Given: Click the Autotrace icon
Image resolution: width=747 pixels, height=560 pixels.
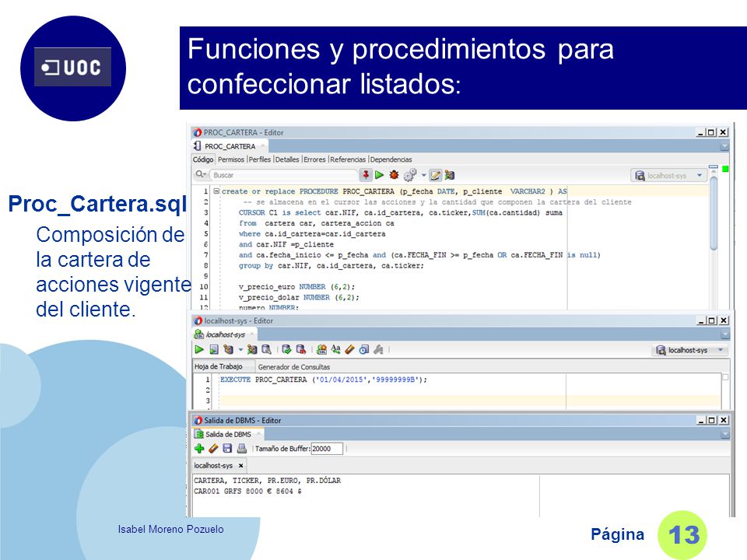Looking at the screenshot, I should tap(252, 349).
